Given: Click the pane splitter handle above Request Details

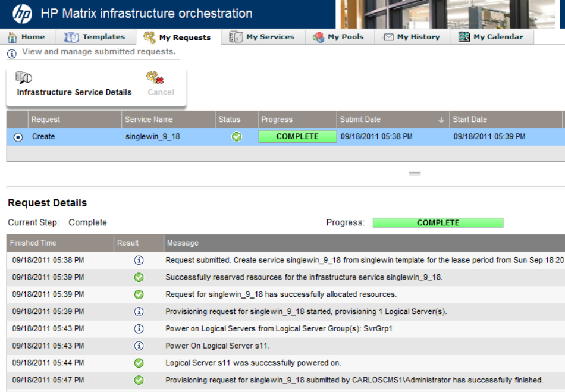Looking at the screenshot, I should (415, 174).
